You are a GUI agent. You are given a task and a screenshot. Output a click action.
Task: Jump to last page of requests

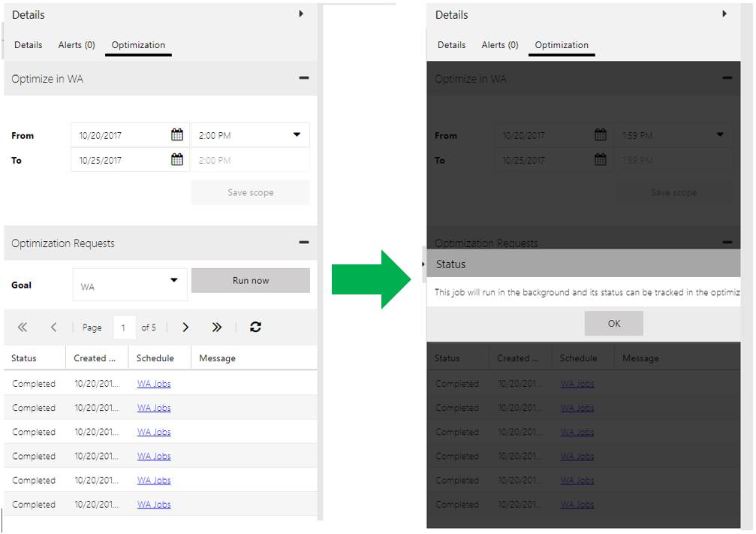point(217,327)
